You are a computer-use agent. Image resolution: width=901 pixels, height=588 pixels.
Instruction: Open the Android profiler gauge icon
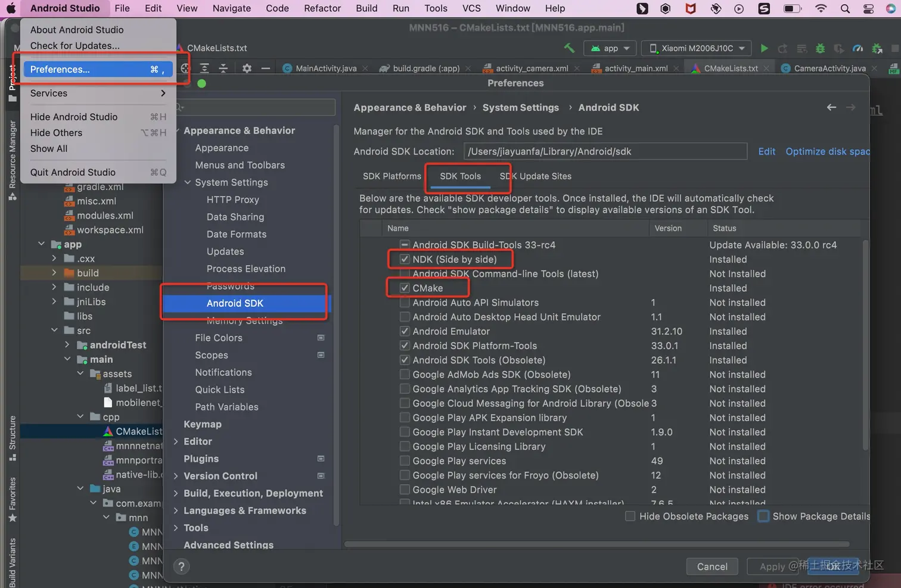click(x=858, y=48)
